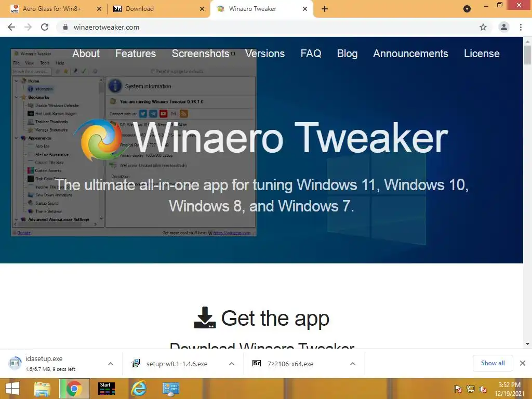This screenshot has width=532, height=399.
Task: Open the Chrome three-dot menu
Action: (x=521, y=27)
